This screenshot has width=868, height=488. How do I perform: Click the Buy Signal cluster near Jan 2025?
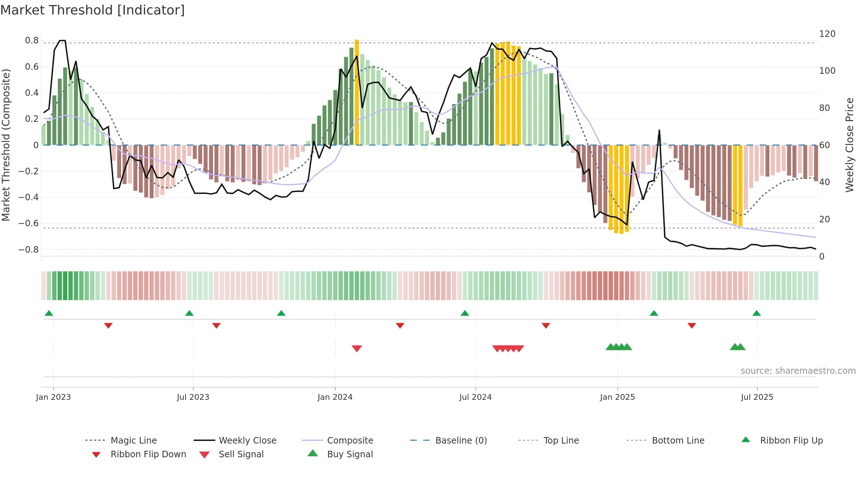[x=619, y=347]
